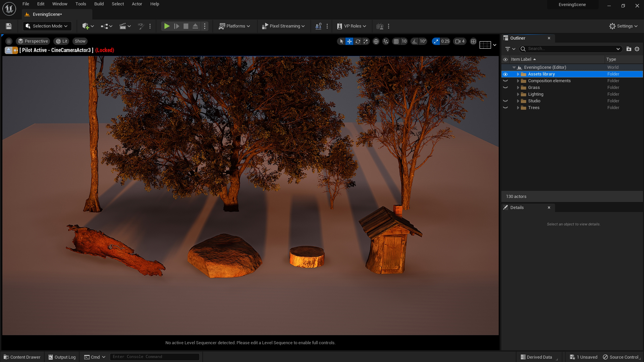Screen dimensions: 644x362
Task: Select the scale transform tool
Action: coord(366,41)
